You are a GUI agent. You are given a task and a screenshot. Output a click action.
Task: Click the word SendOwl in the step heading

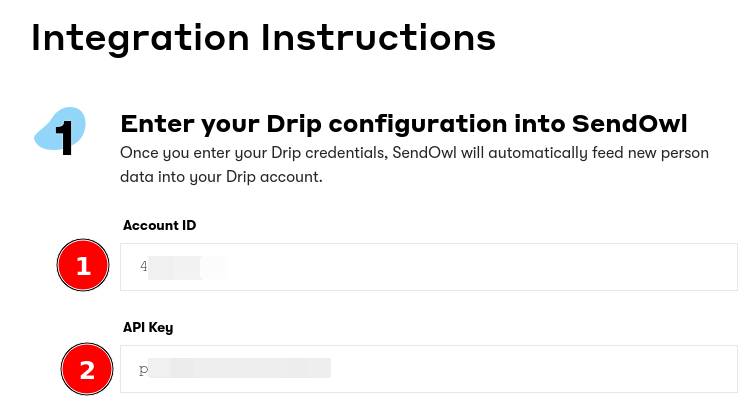[x=629, y=124]
